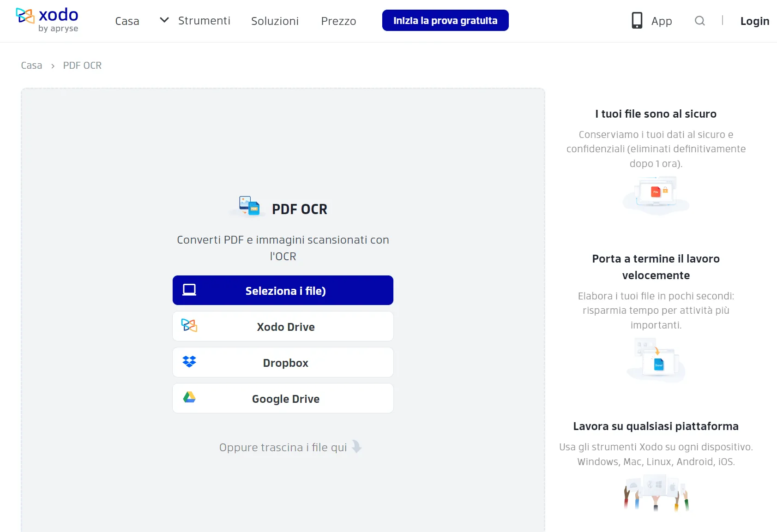Open the Xodo by apryse logo homepage

pyautogui.click(x=47, y=20)
